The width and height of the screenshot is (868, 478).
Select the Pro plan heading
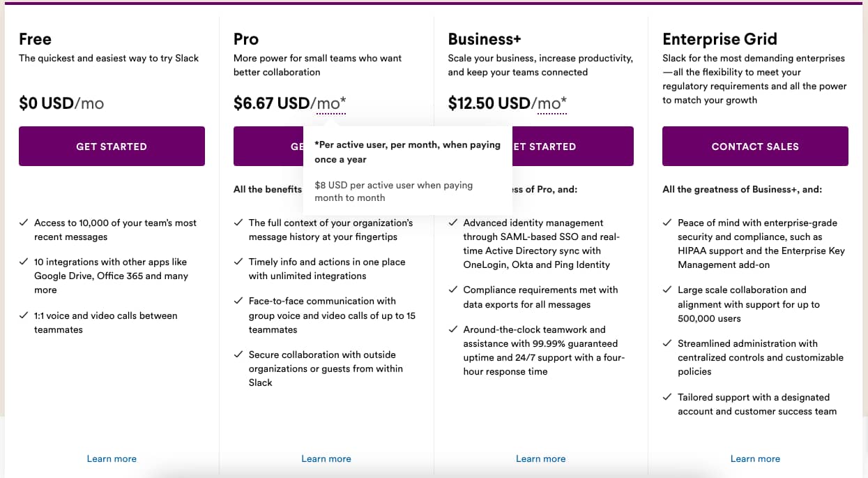pyautogui.click(x=245, y=39)
